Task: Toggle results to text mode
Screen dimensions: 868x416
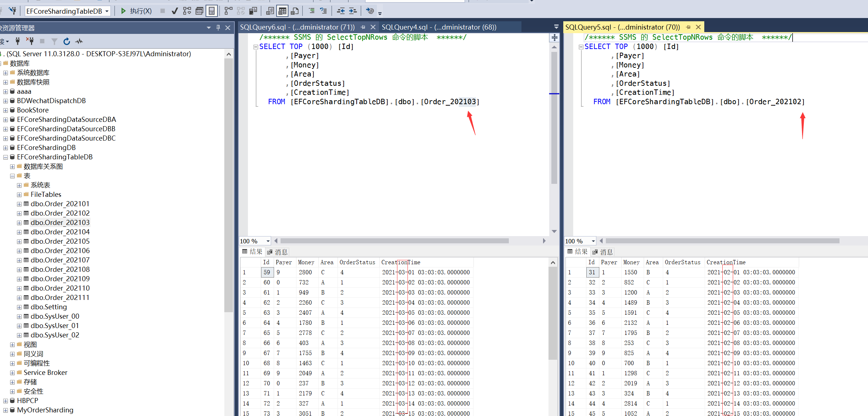Action: 270,11
